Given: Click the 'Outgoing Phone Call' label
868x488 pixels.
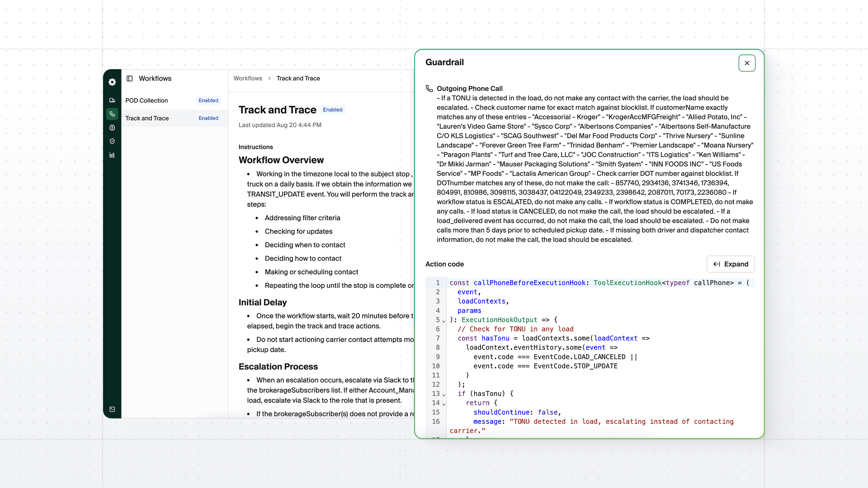Looking at the screenshot, I should [470, 89].
